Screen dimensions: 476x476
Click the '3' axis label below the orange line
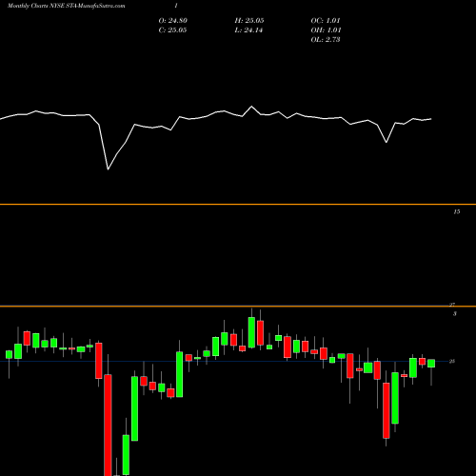tap(455, 314)
